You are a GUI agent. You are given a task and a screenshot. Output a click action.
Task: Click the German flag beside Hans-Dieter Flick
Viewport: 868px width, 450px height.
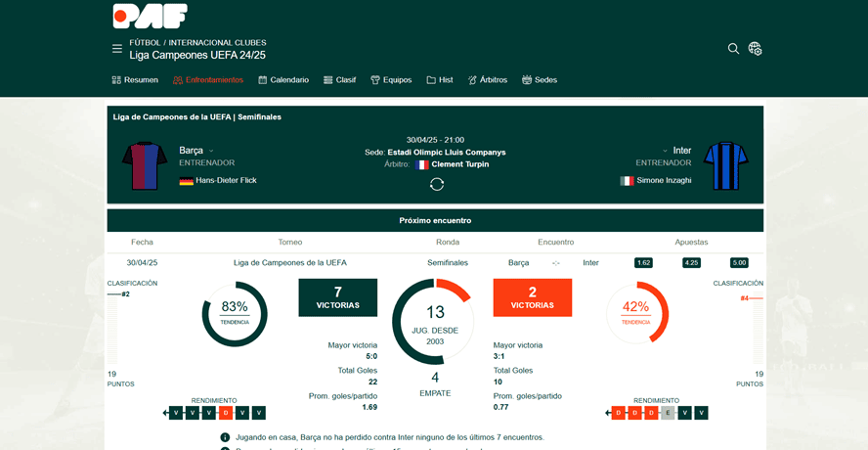tap(187, 181)
